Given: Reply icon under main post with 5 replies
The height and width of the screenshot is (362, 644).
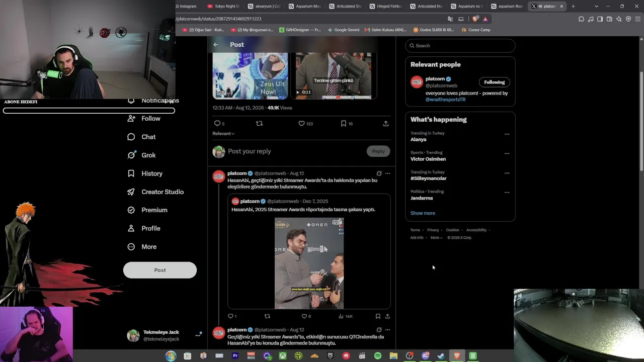Looking at the screenshot, I should click(x=217, y=123).
